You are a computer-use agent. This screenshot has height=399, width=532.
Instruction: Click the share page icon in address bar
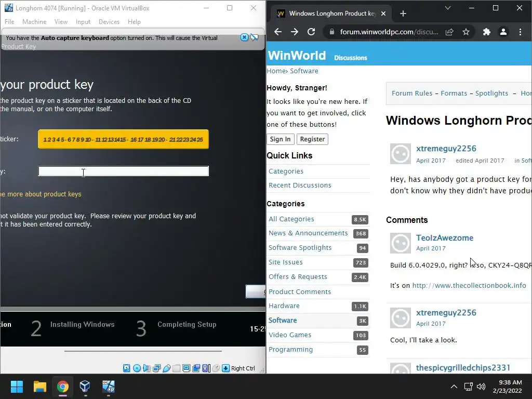coord(449,32)
